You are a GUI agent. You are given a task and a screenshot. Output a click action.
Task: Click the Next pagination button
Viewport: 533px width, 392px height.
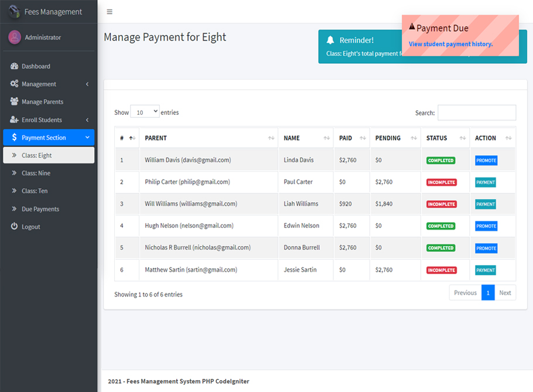505,293
